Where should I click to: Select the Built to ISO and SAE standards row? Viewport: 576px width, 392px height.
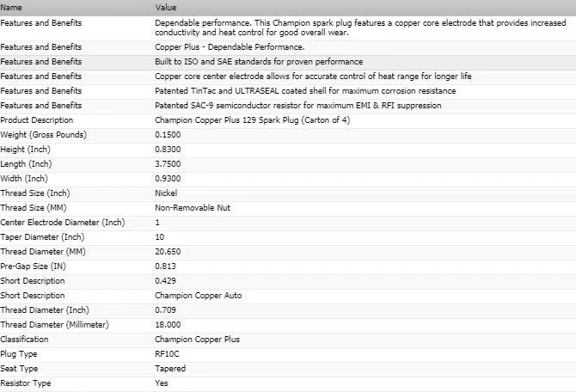(288, 62)
